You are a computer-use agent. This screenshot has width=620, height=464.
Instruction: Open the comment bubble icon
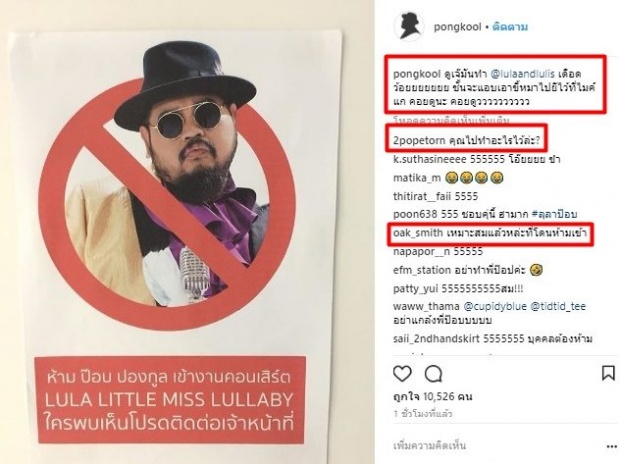tap(433, 374)
